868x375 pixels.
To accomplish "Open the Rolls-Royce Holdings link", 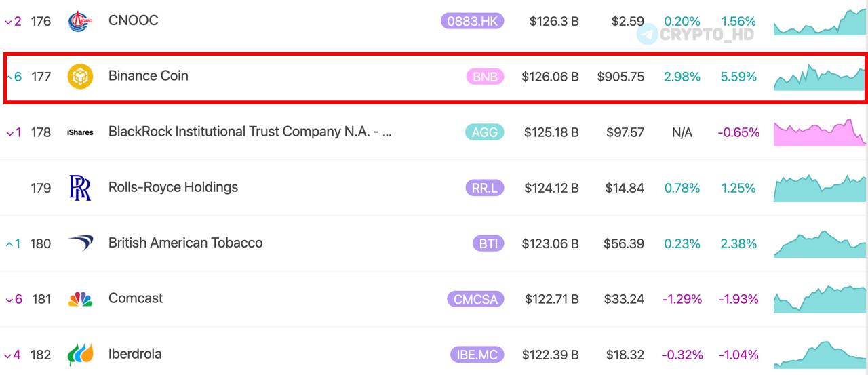I will coord(173,187).
